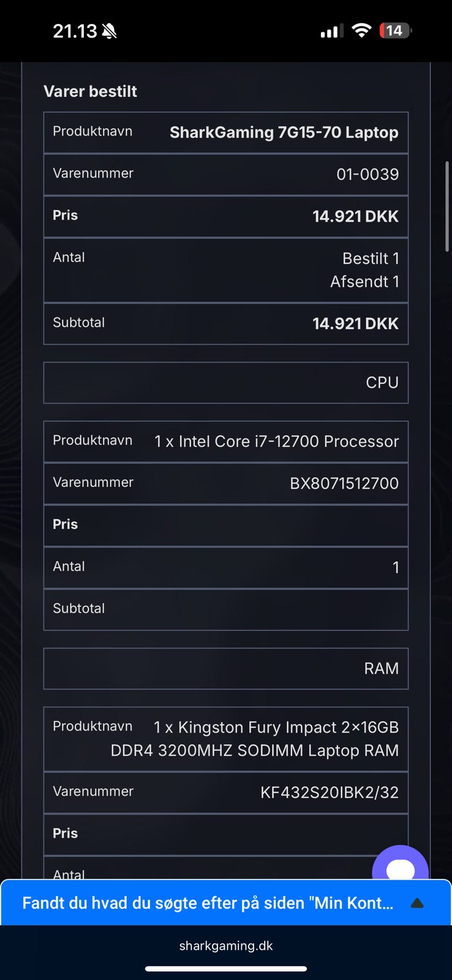This screenshot has height=980, width=452.
Task: Tap the RAM section header
Action: click(x=381, y=668)
